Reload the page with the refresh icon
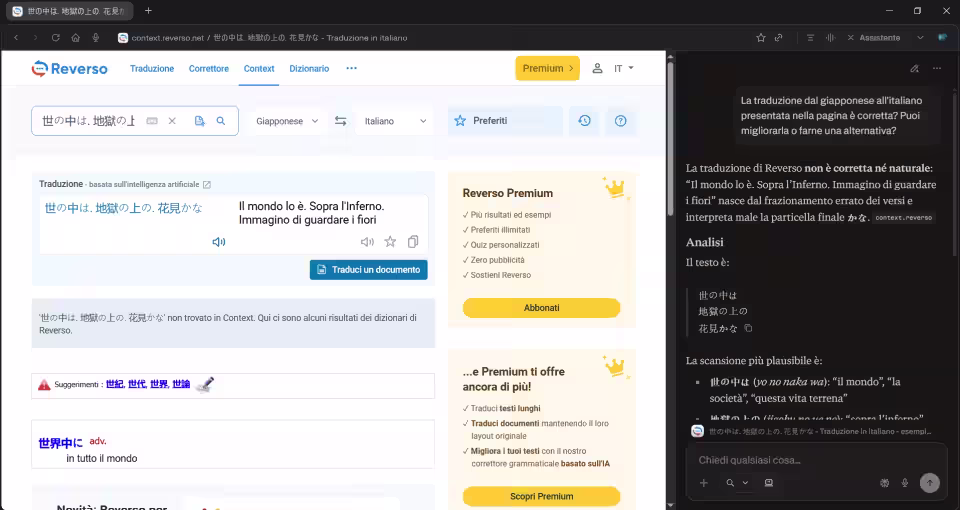Viewport: 960px width, 510px height. pyautogui.click(x=55, y=37)
